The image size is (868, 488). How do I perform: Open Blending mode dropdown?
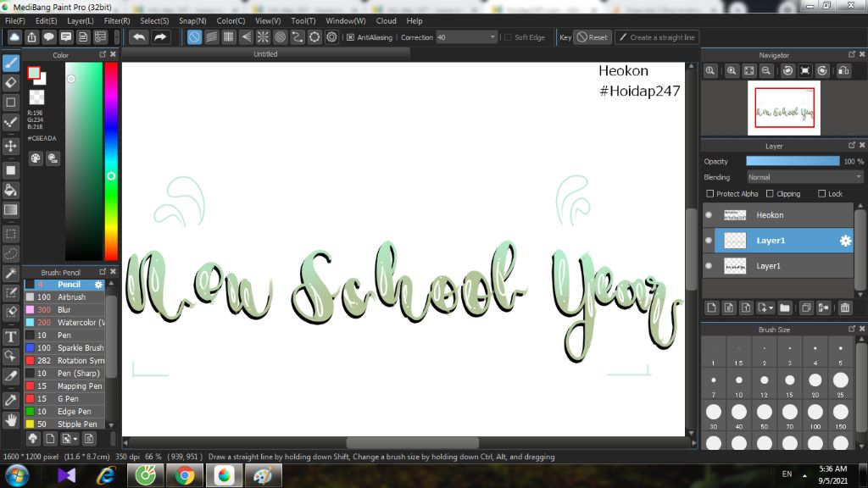tap(805, 178)
